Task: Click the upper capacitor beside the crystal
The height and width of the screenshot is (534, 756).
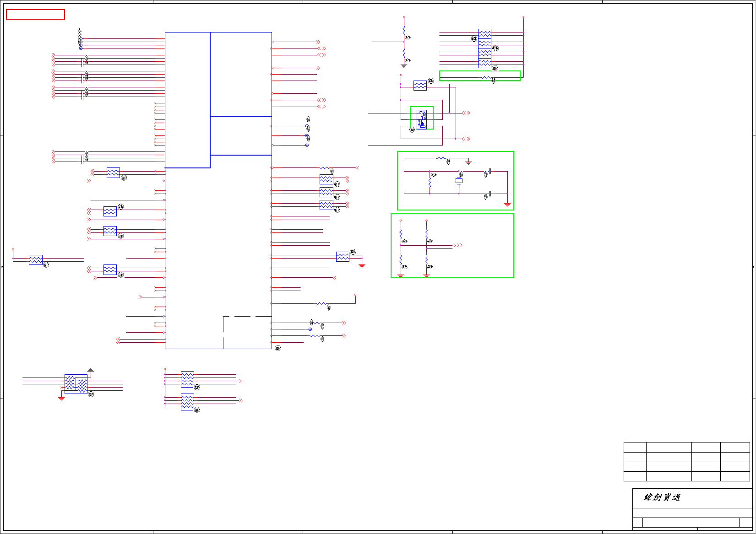Action: pyautogui.click(x=489, y=171)
